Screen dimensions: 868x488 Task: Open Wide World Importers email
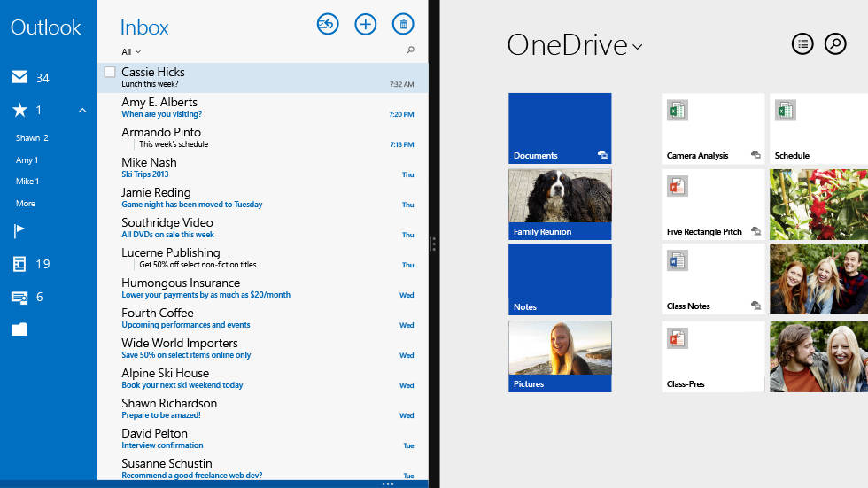pos(263,349)
